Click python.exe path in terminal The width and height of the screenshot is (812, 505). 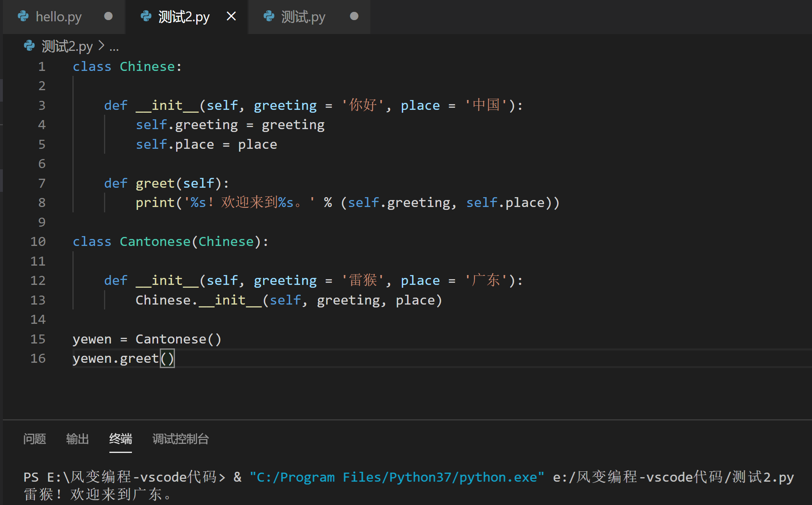(397, 477)
